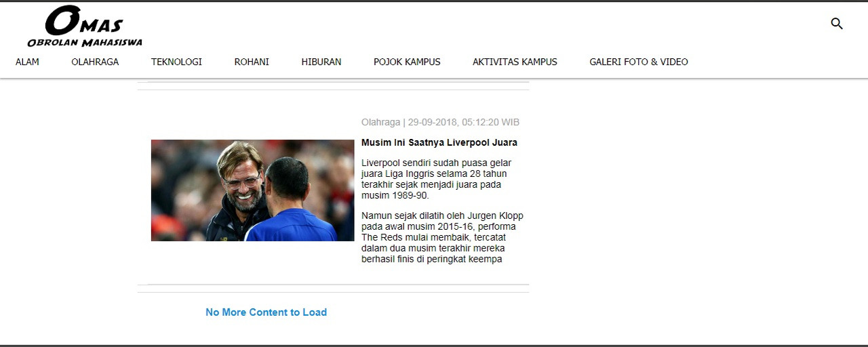Viewport: 868px width, 347px height.
Task: Click the OMAS logo graphic
Action: (x=84, y=21)
